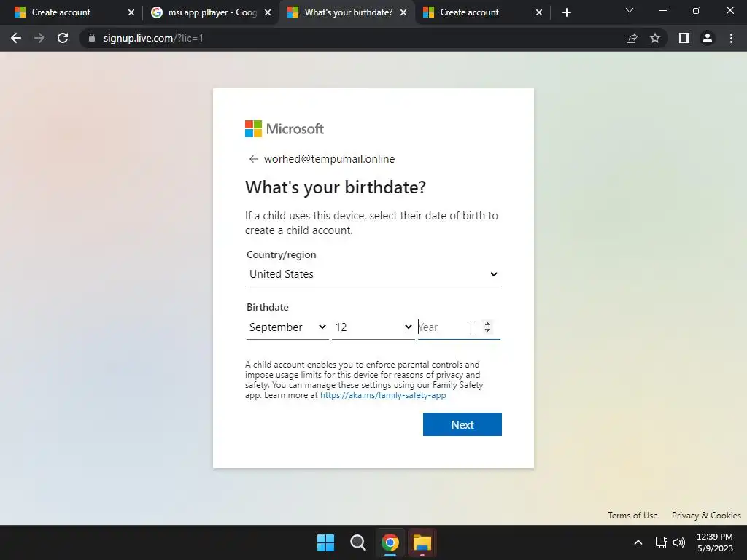747x560 pixels.
Task: Open the birth day dropdown showing 12
Action: click(373, 327)
